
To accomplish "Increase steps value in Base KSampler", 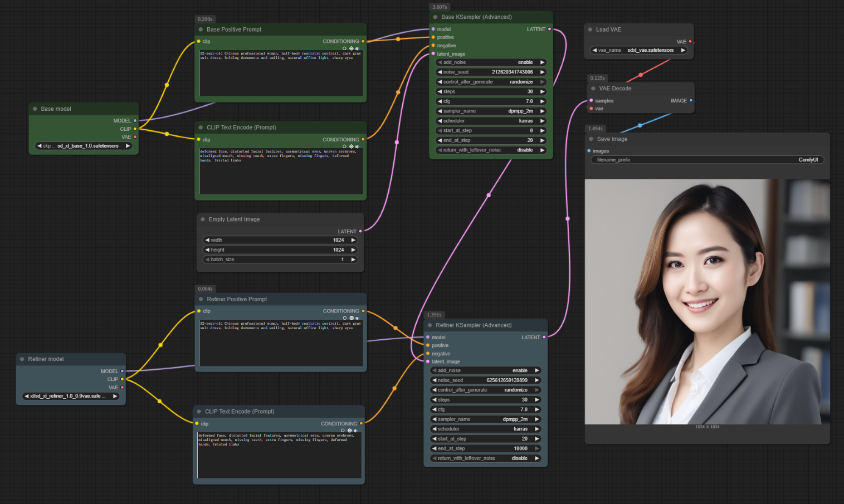I will (x=542, y=91).
